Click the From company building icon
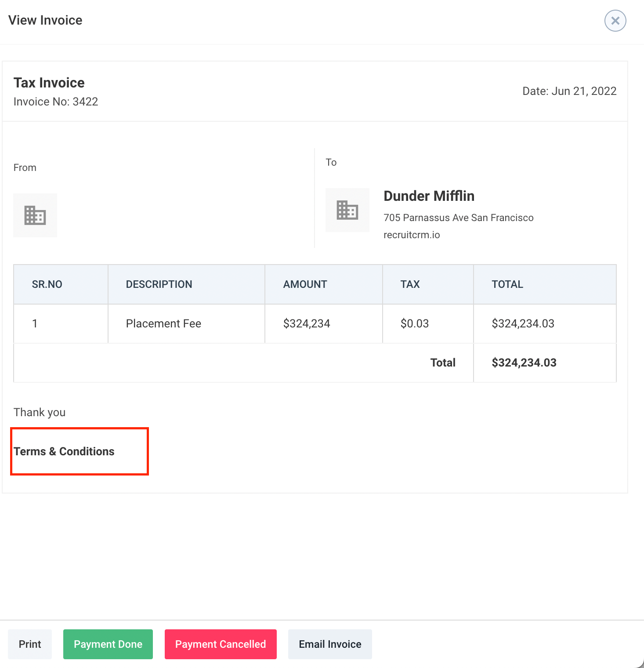 (x=35, y=215)
